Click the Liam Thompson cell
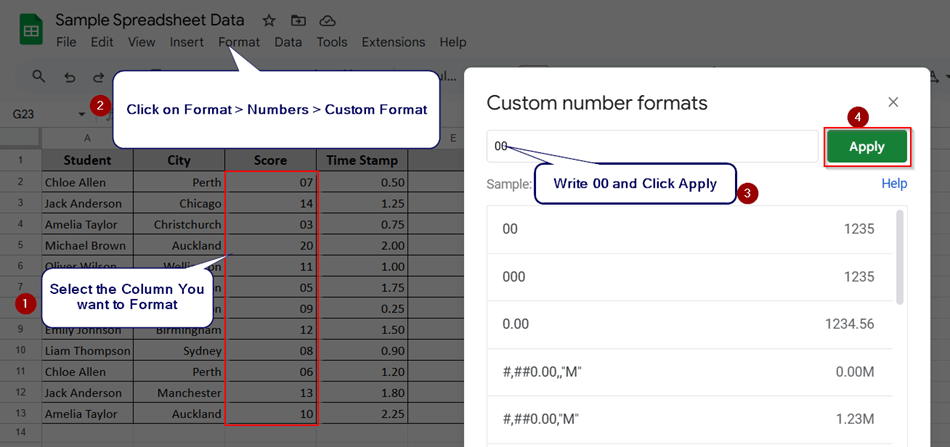 87,351
